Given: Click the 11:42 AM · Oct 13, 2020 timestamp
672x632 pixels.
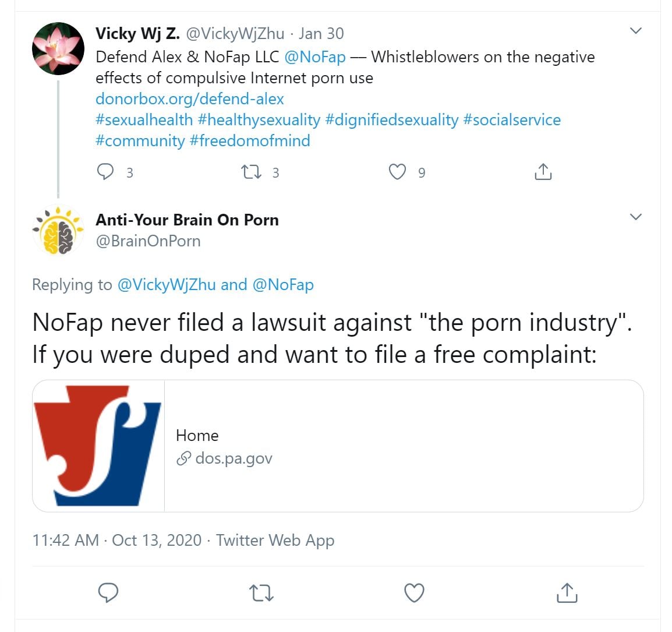Looking at the screenshot, I should point(117,541).
